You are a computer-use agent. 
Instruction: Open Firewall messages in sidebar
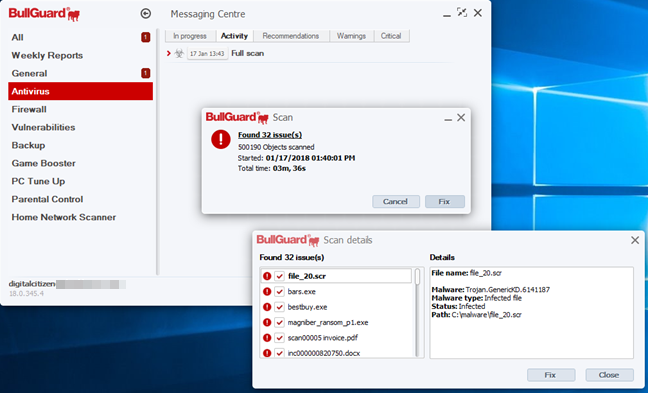pyautogui.click(x=81, y=109)
